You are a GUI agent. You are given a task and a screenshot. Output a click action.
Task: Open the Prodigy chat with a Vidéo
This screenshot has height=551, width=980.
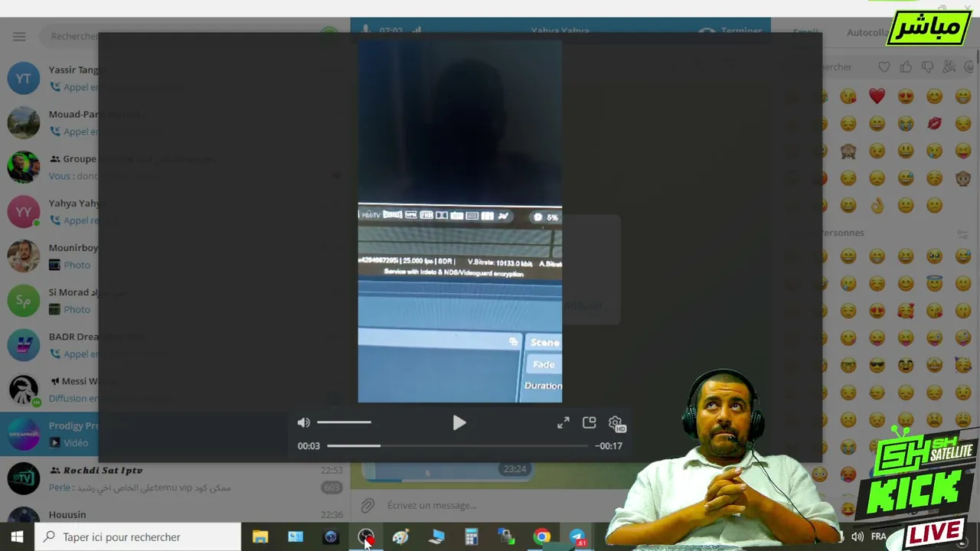175,434
